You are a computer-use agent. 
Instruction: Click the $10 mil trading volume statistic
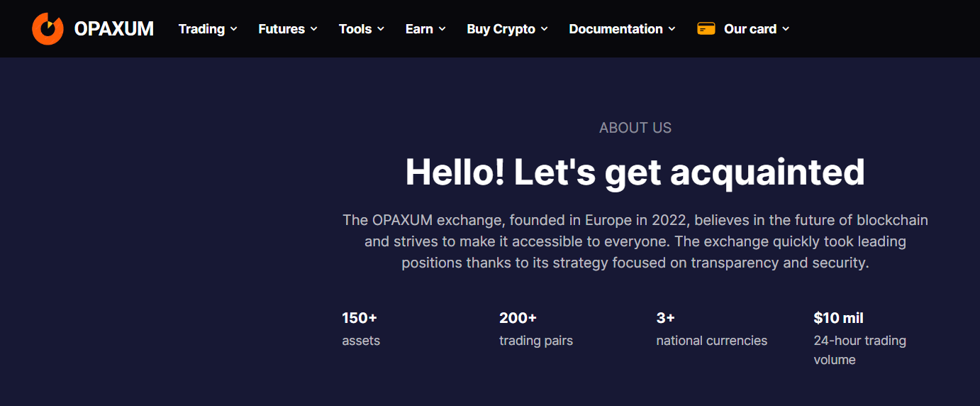(860, 339)
